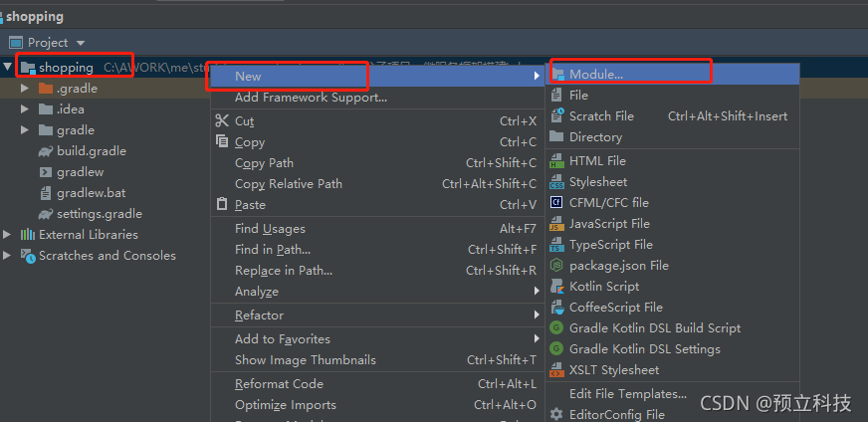Screen dimensions: 868x422
Task: Click the .idea folder icon
Action: pos(46,109)
